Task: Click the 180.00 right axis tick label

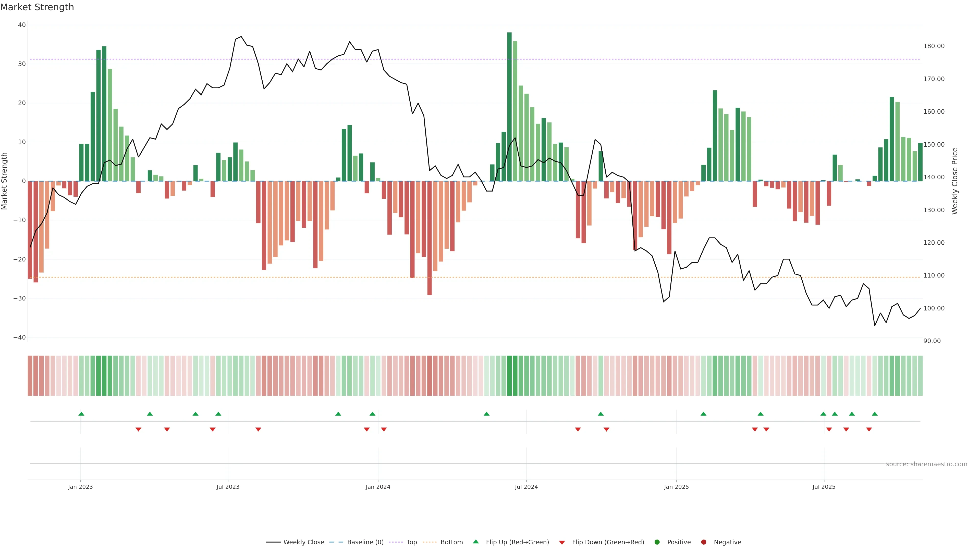Action: [x=934, y=46]
